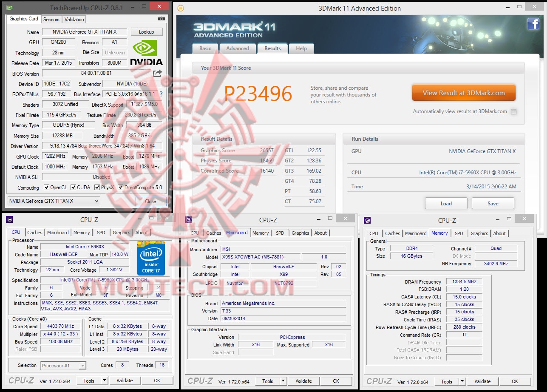This screenshot has height=392, width=547.
Task: Click the GPU-Z Close button
Action: click(150, 202)
